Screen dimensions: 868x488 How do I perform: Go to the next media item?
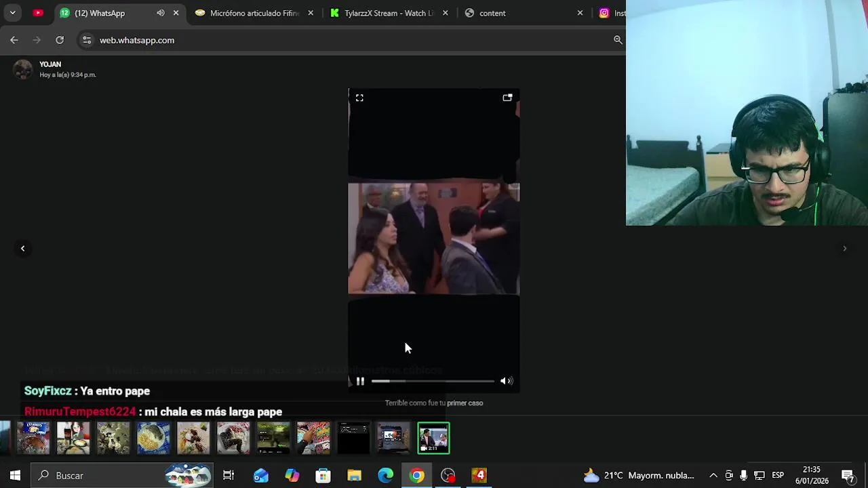click(844, 249)
